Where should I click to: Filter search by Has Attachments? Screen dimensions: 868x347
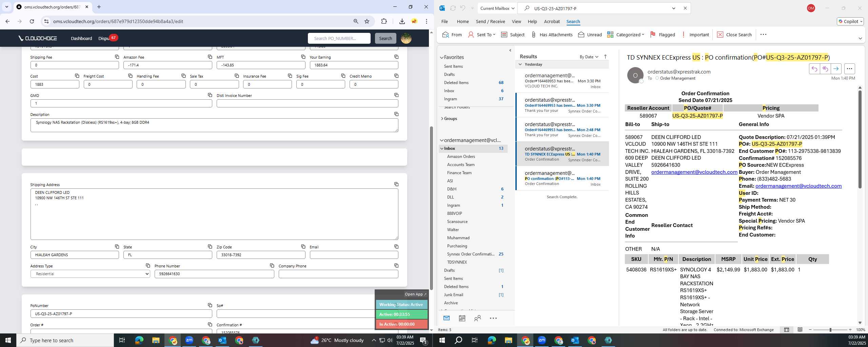pyautogui.click(x=552, y=35)
